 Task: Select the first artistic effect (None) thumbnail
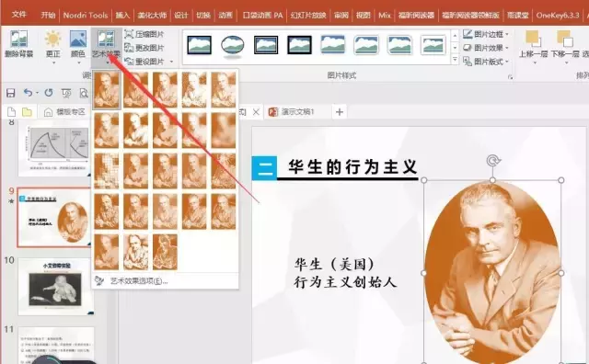[x=107, y=90]
